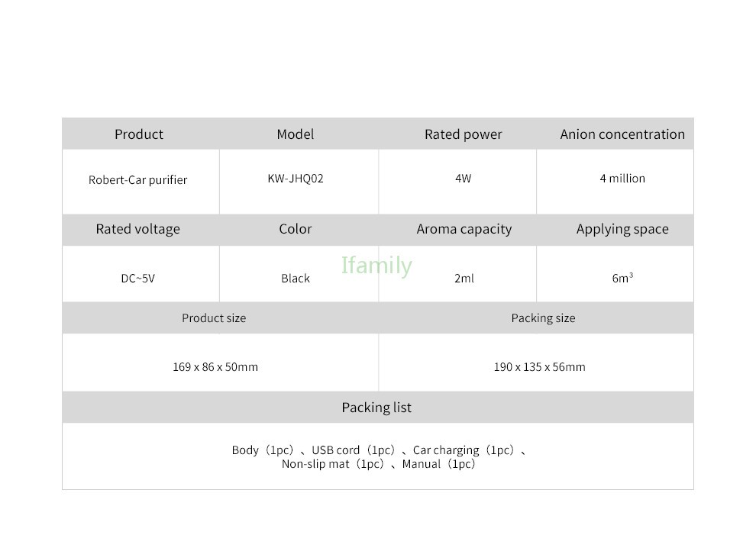Image resolution: width=756 pixels, height=548 pixels.
Task: Select the 169 x 86 x 50mm size
Action: point(215,367)
